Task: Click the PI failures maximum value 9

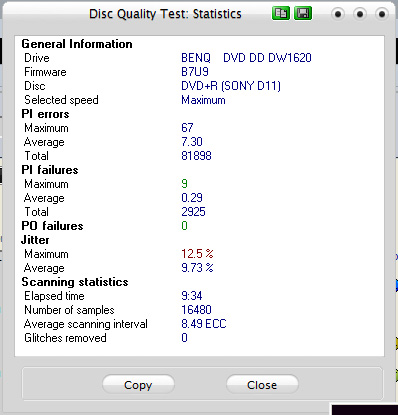Action: [184, 184]
